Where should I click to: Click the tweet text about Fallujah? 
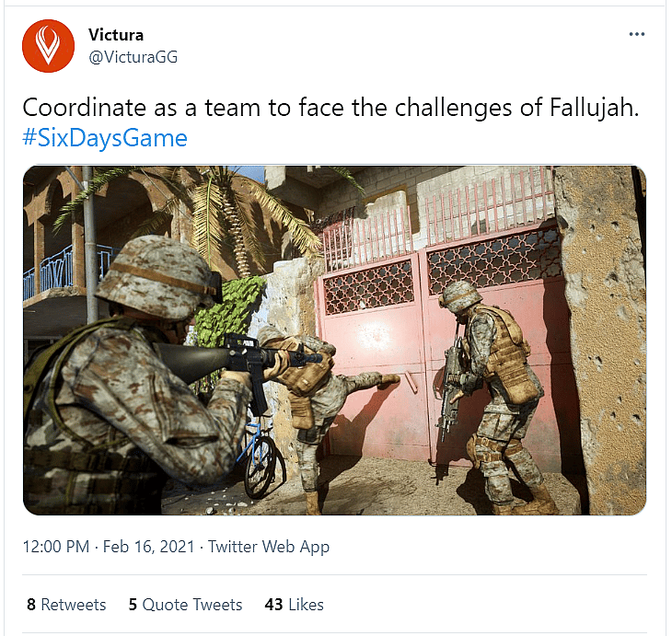point(330,107)
